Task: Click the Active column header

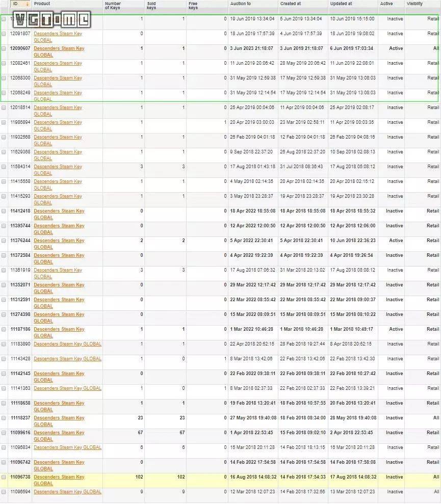Action: 386,4
